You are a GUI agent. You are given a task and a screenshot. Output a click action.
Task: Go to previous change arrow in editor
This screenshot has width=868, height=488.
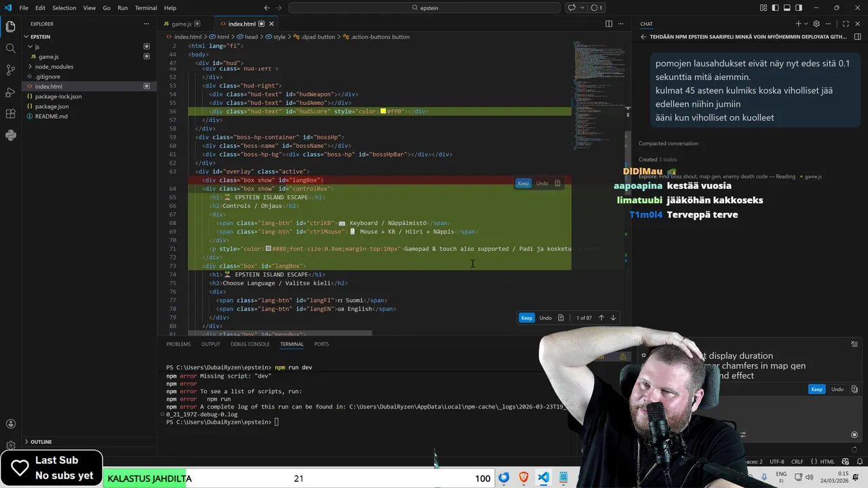tap(601, 318)
